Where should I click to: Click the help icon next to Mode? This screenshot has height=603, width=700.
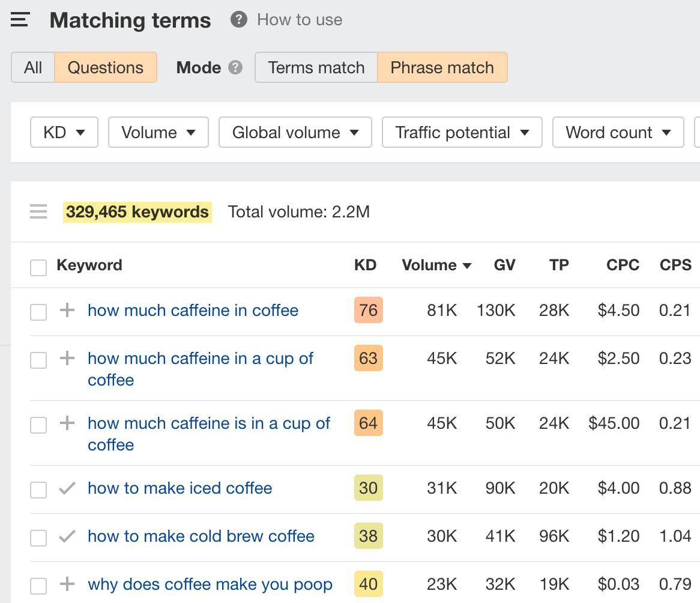coord(237,67)
